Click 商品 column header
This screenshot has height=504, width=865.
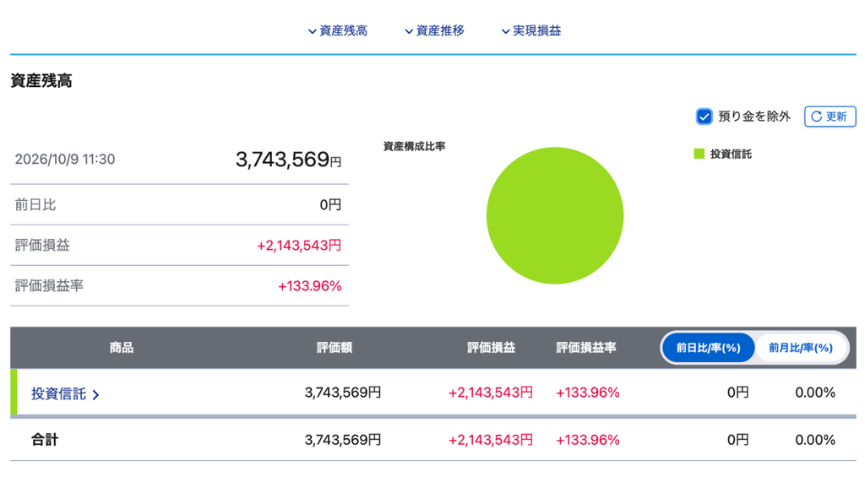[x=122, y=348]
